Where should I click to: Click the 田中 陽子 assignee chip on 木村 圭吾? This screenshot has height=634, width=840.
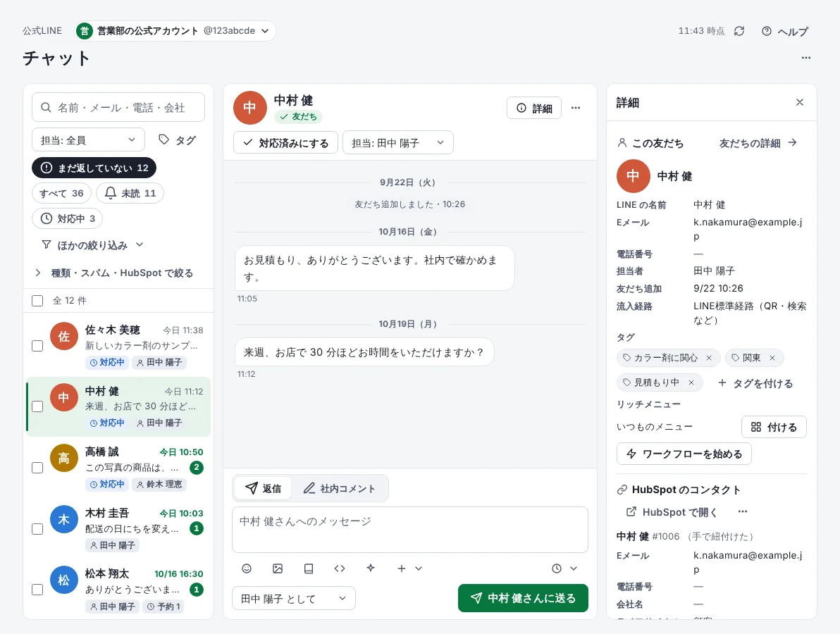point(113,545)
